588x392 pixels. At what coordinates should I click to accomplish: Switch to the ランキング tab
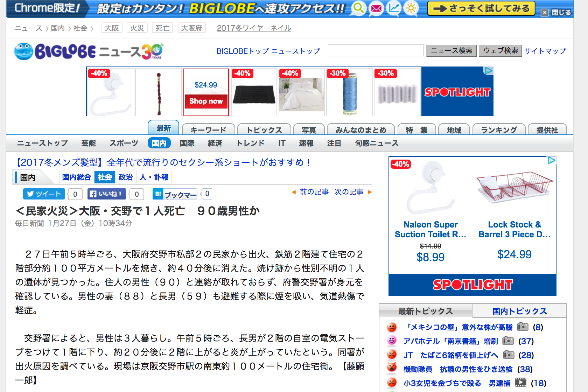(499, 129)
